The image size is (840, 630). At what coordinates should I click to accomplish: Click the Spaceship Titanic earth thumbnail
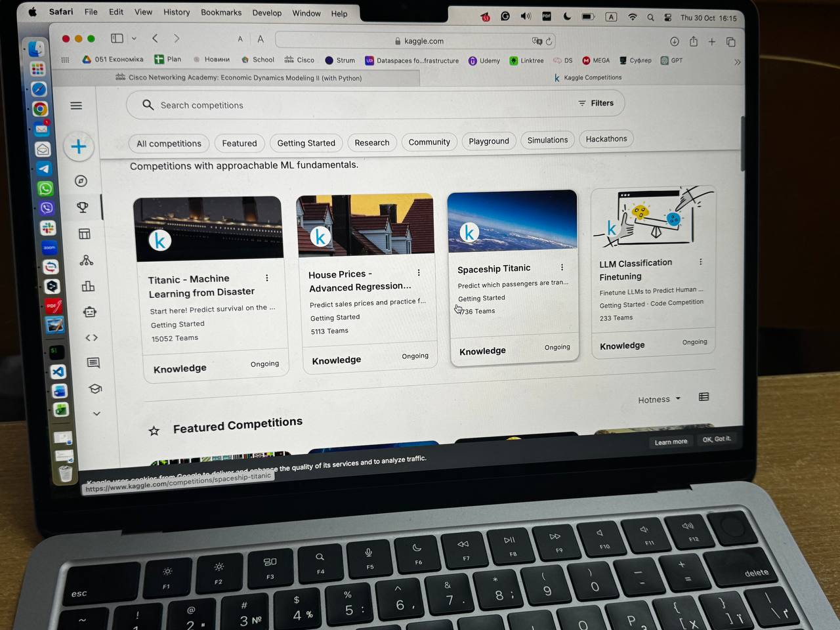(513, 220)
